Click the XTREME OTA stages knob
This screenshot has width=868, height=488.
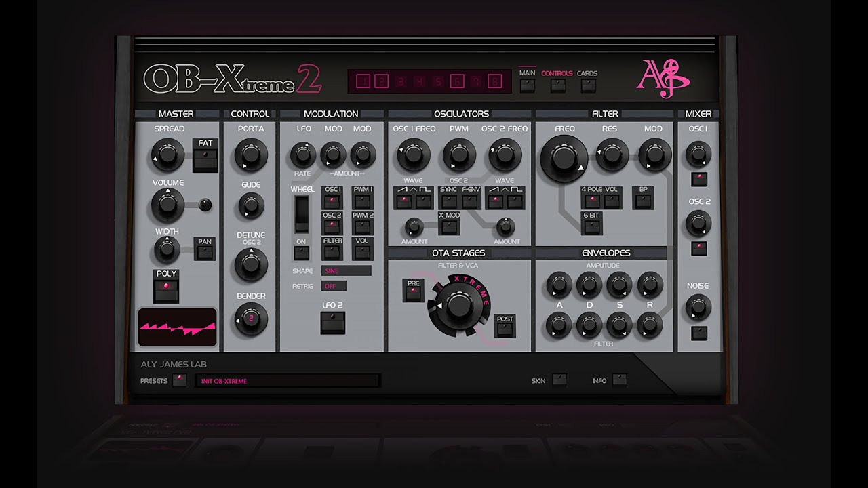(458, 306)
